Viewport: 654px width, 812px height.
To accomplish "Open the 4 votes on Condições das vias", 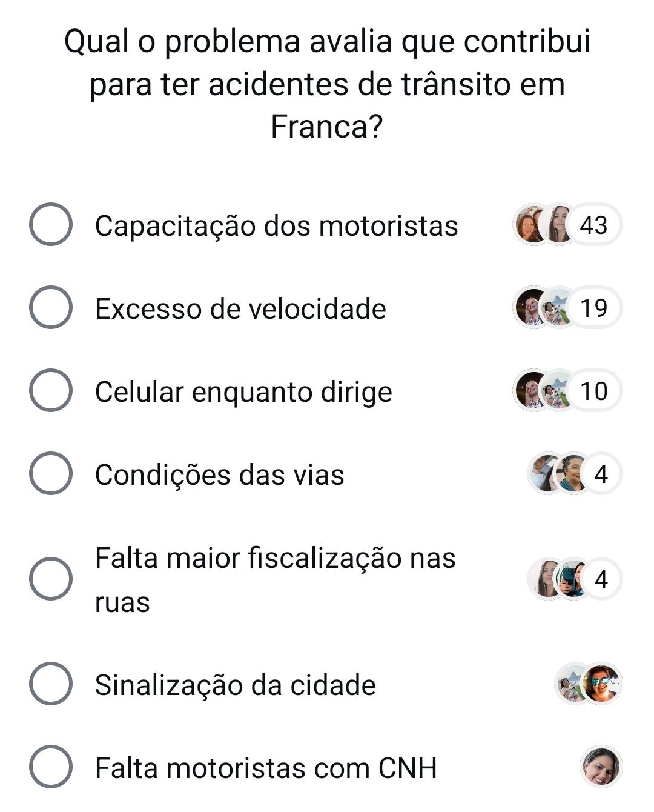I will 601,473.
